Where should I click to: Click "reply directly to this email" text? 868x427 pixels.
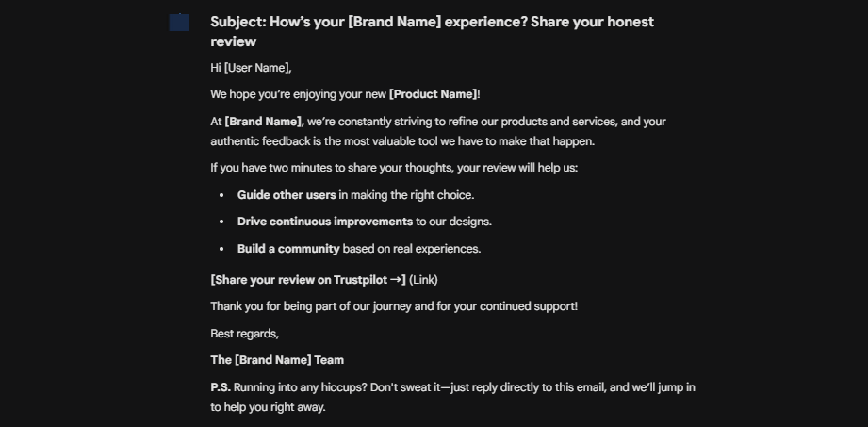coord(543,387)
